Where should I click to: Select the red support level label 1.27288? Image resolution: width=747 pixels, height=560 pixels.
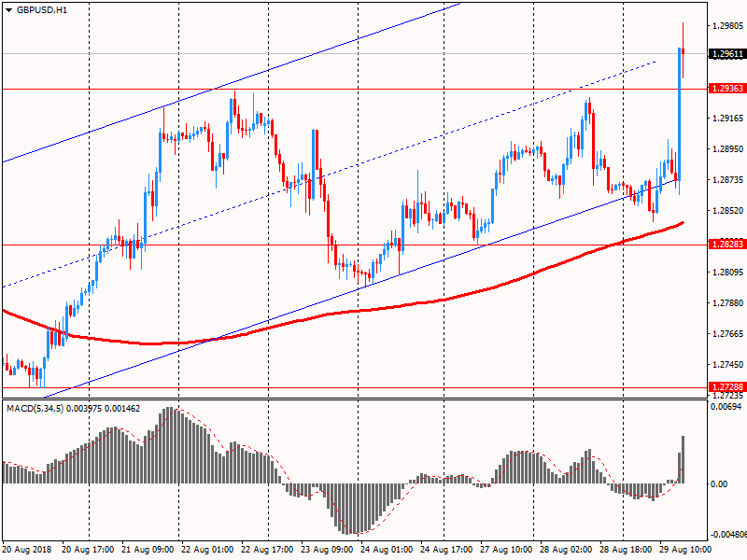727,387
